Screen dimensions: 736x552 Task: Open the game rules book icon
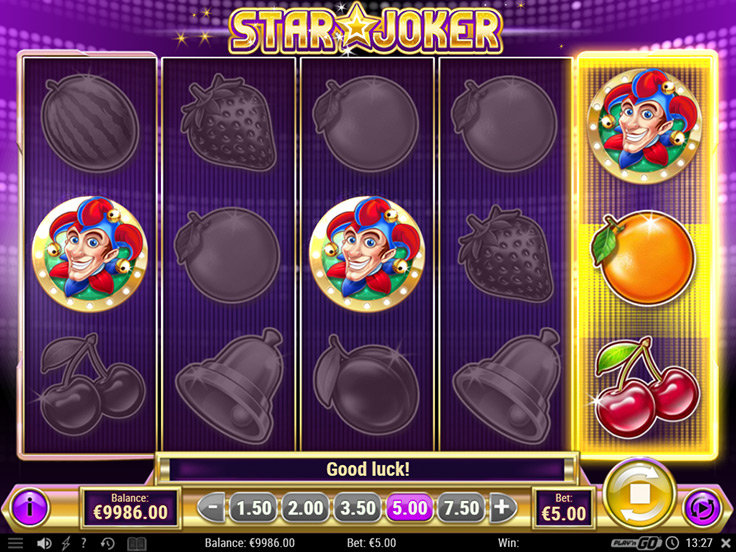pyautogui.click(x=137, y=543)
